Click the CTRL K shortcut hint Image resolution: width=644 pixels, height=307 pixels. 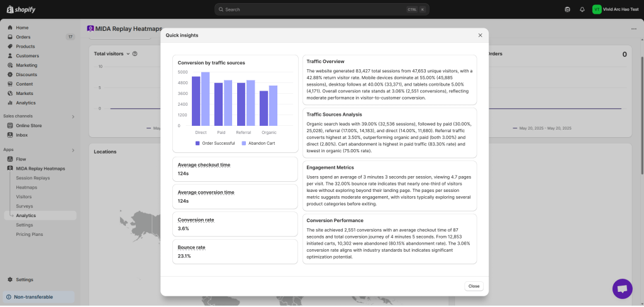(x=416, y=9)
